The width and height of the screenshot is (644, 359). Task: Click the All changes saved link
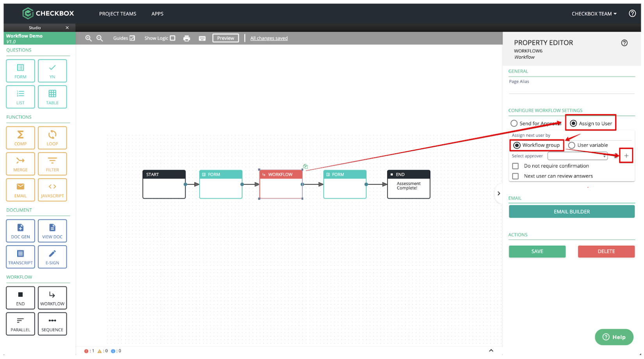(x=269, y=38)
